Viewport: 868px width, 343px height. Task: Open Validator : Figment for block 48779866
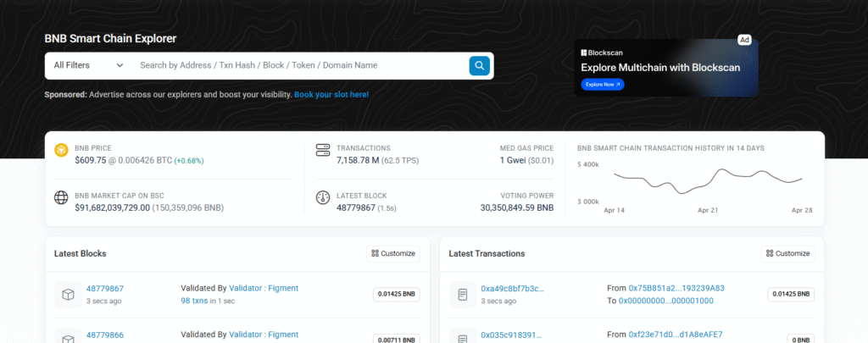pyautogui.click(x=264, y=335)
